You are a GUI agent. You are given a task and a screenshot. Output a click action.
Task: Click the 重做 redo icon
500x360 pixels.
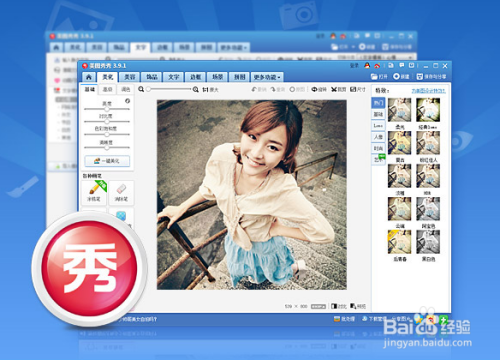tap(273, 89)
